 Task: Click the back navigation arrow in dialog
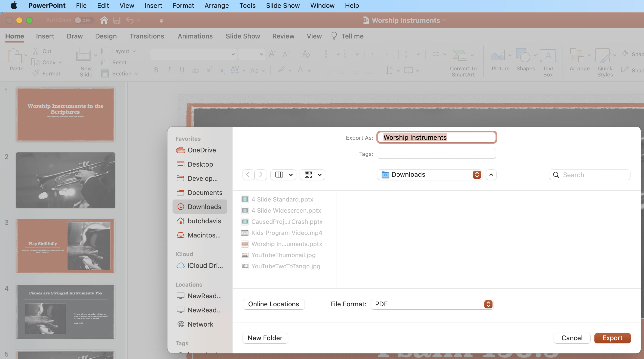click(248, 174)
